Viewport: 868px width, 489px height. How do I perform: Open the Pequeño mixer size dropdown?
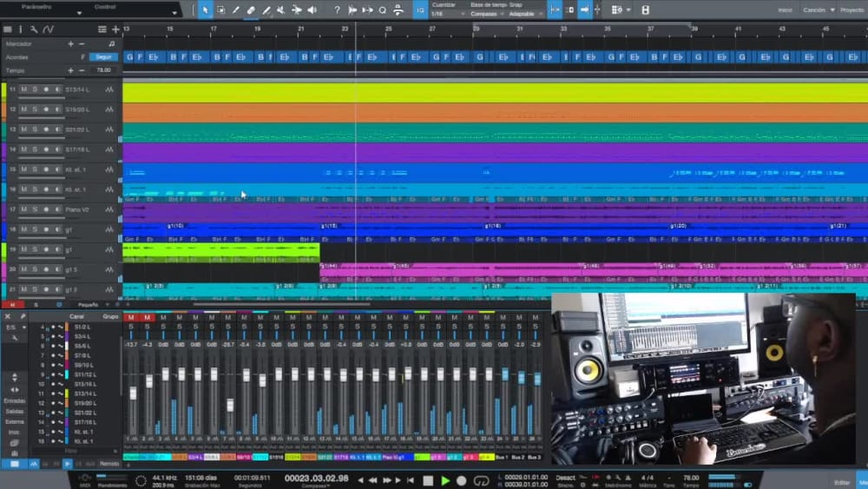pyautogui.click(x=91, y=305)
